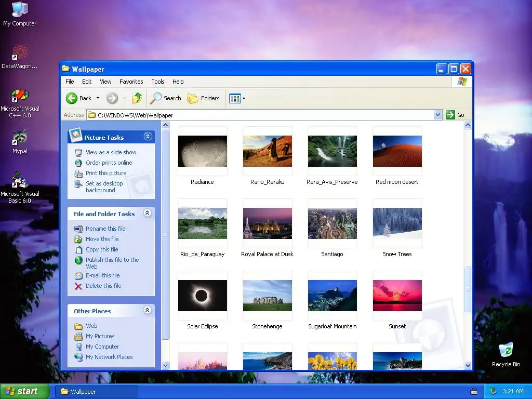Click Publish this file to the Web
This screenshot has width=532, height=399.
112,263
